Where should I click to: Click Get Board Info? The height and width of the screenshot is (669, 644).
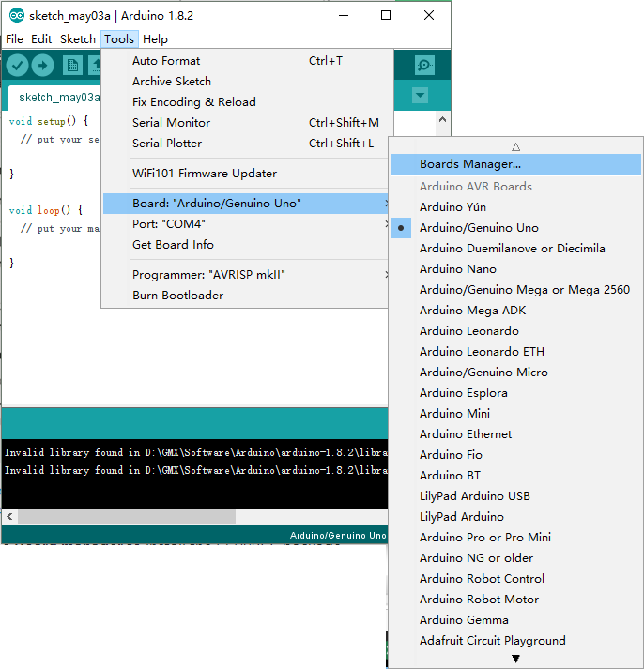245,245
